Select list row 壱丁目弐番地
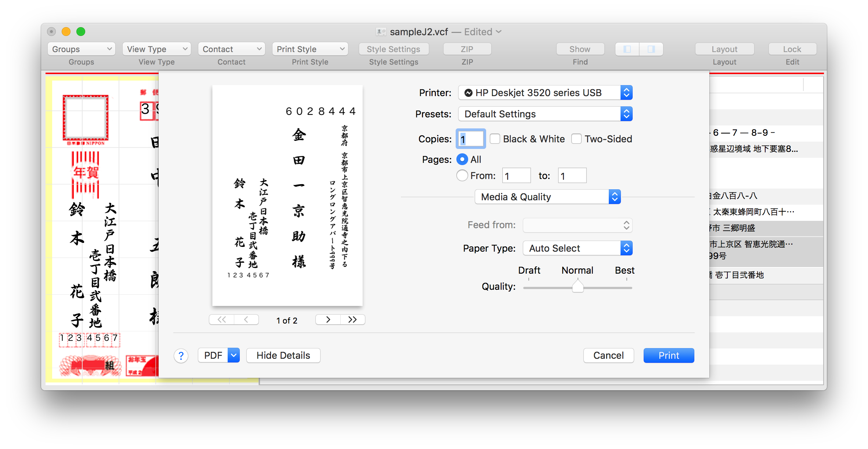 (x=766, y=275)
